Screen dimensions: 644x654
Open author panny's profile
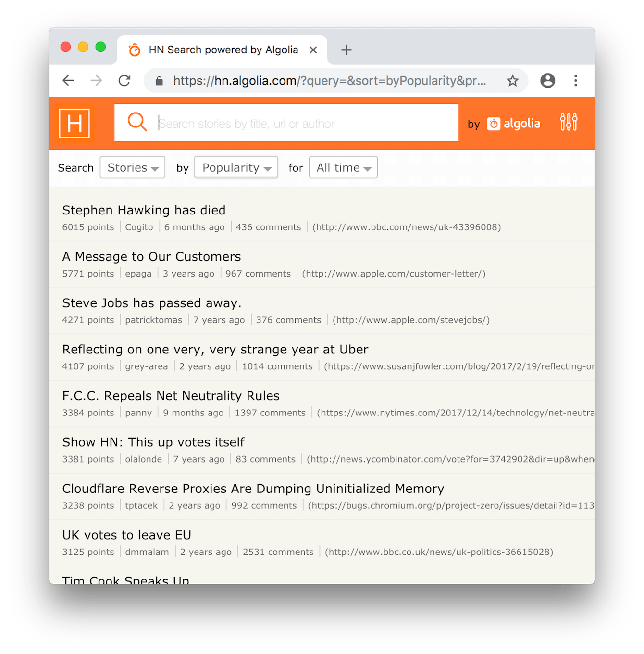tap(138, 413)
